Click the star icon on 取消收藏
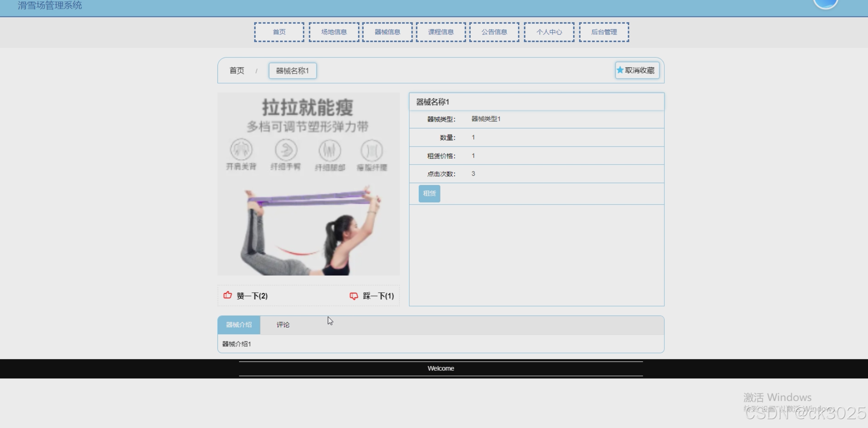Viewport: 868px width, 428px height. 620,70
